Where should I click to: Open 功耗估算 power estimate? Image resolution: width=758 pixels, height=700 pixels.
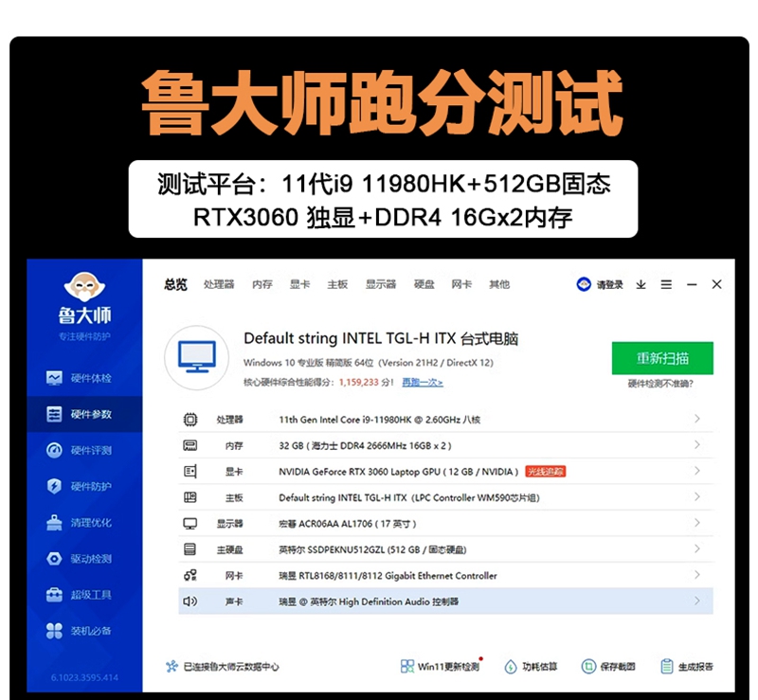531,667
